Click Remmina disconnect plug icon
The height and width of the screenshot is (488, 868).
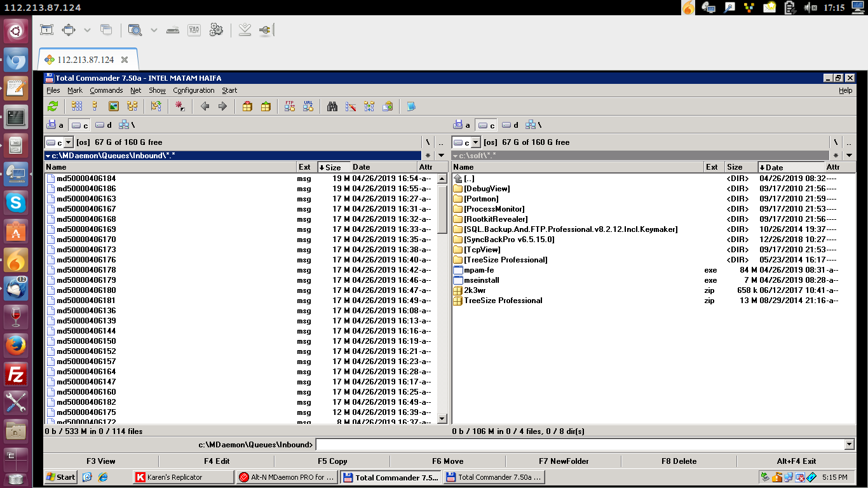tap(266, 30)
